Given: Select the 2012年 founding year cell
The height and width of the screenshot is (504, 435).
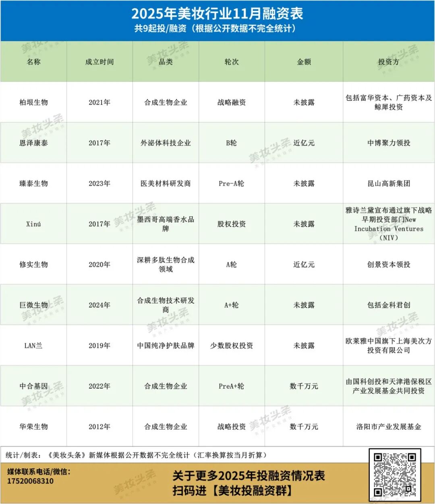Looking at the screenshot, I should point(99,427).
